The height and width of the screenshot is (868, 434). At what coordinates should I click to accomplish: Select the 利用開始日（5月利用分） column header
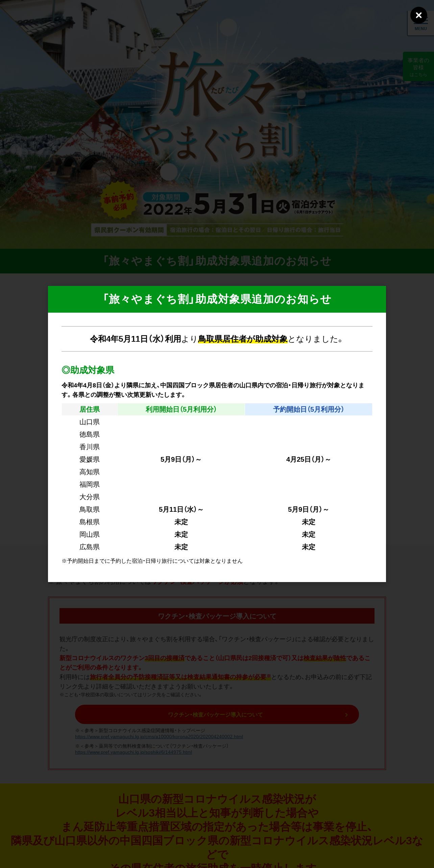[181, 409]
